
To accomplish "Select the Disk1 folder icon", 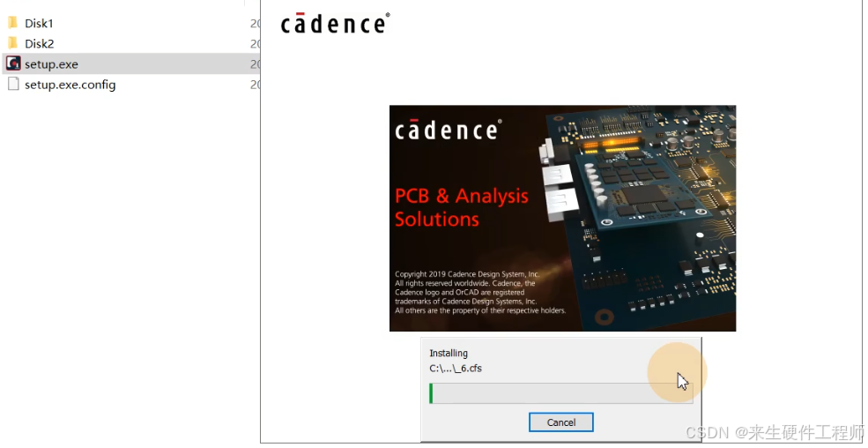I will coord(13,23).
